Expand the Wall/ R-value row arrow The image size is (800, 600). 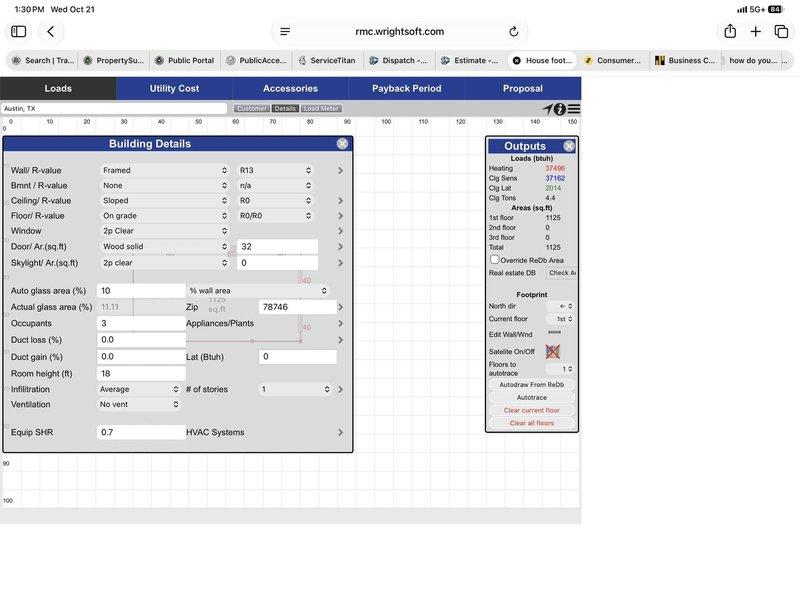click(x=340, y=170)
